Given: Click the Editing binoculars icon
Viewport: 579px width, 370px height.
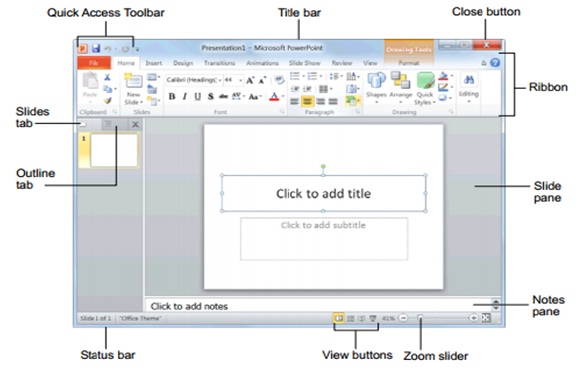Looking at the screenshot, I should coord(469,79).
